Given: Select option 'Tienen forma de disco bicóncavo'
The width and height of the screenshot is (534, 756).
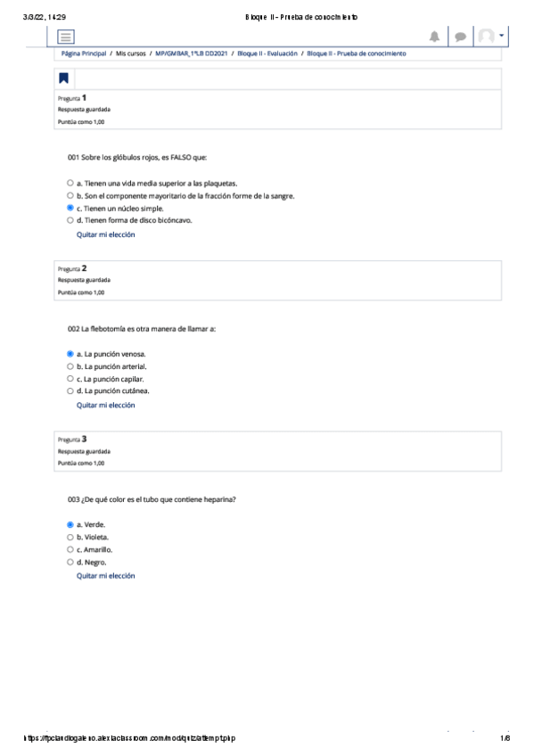Looking at the screenshot, I should (70, 220).
